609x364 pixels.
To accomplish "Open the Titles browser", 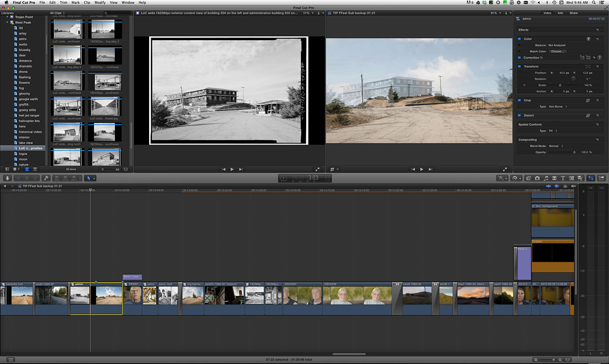I will tap(563, 178).
